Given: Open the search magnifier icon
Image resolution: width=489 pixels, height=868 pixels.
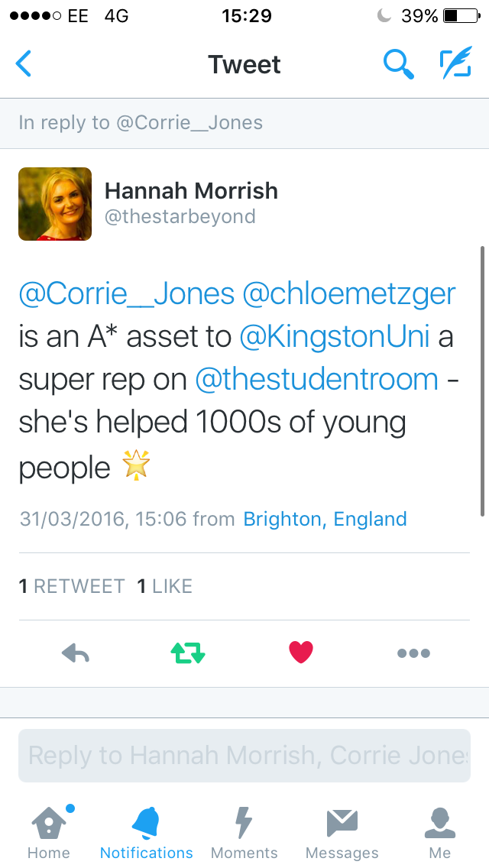Looking at the screenshot, I should click(x=397, y=64).
